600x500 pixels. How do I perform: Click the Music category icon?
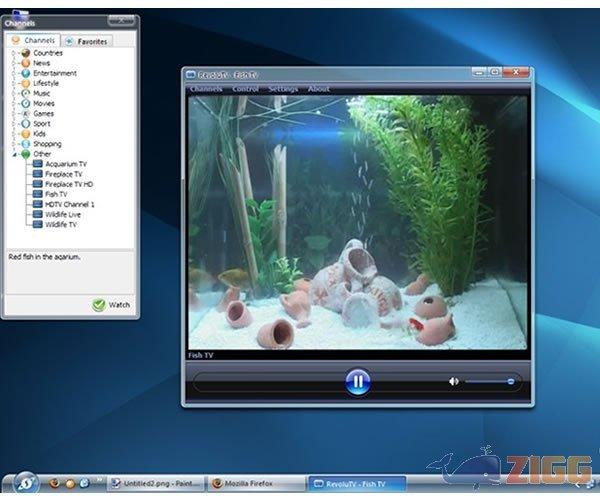pos(25,93)
